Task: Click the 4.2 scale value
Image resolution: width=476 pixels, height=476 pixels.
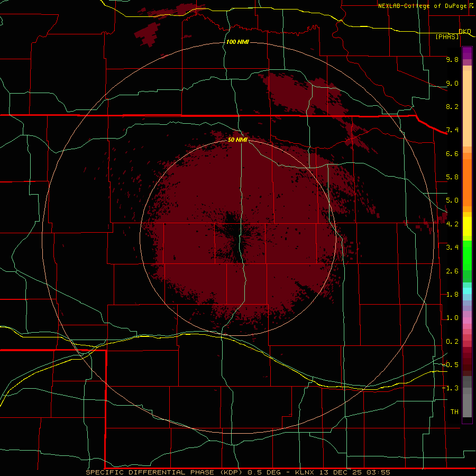Action: pyautogui.click(x=452, y=224)
